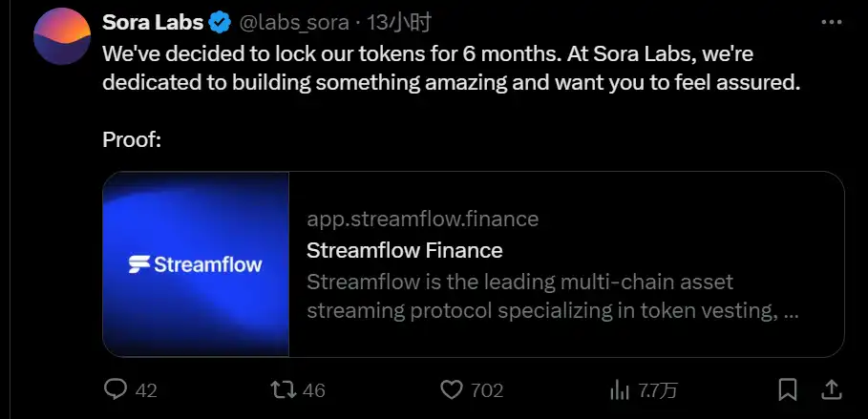
Task: Click the 42 replies count
Action: pos(146,390)
